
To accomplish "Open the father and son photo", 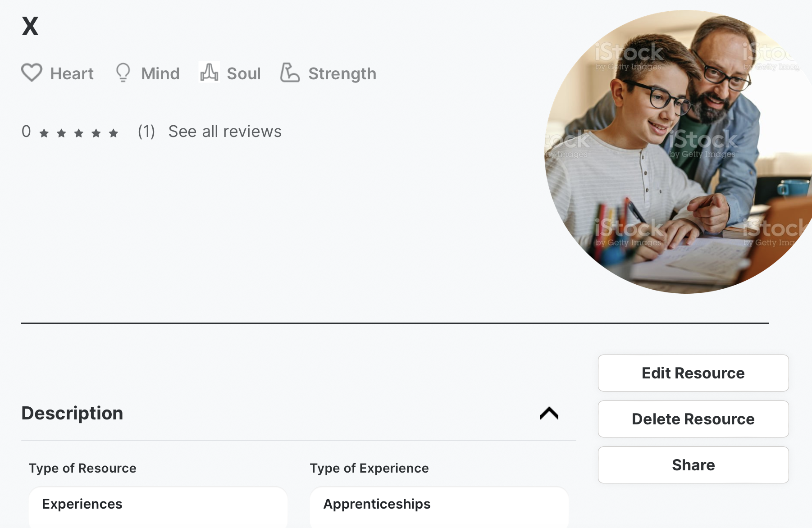I will (676, 152).
